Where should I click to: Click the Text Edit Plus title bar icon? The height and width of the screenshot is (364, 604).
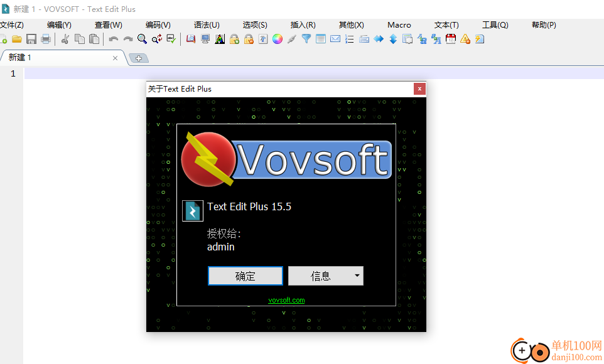[x=6, y=9]
